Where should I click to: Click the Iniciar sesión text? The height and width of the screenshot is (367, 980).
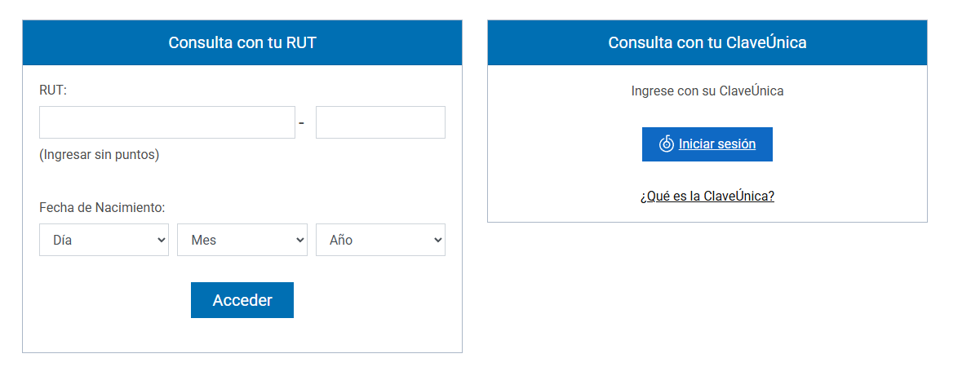[717, 144]
